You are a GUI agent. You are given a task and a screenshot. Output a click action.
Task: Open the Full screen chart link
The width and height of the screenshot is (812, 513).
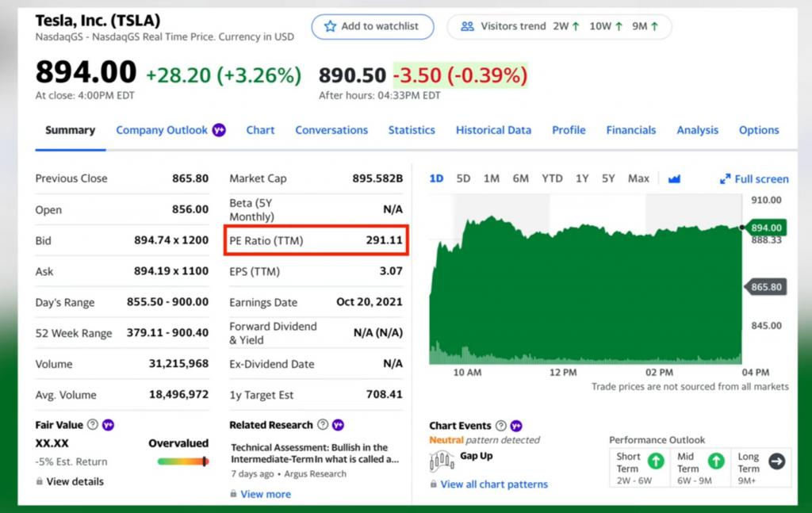pyautogui.click(x=755, y=179)
